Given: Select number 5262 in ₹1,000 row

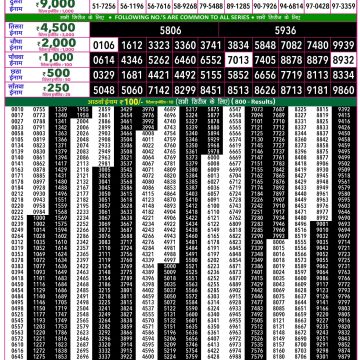Looking at the screenshot, I should coord(159,60).
